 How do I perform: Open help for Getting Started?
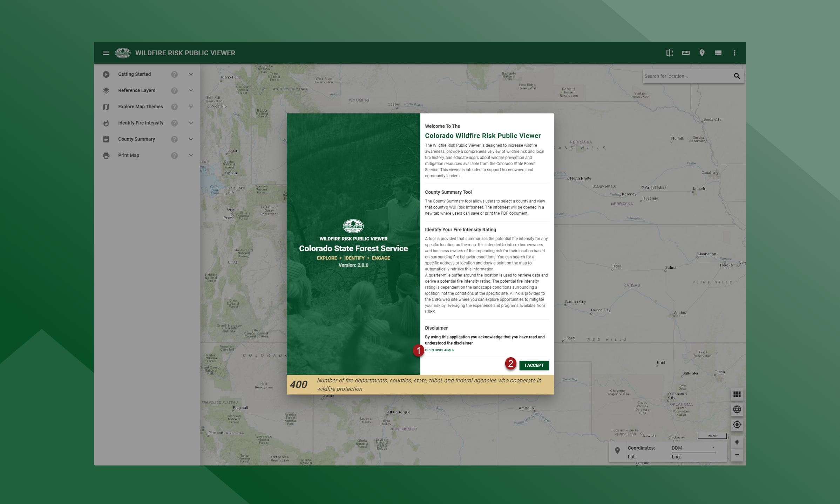pyautogui.click(x=174, y=74)
